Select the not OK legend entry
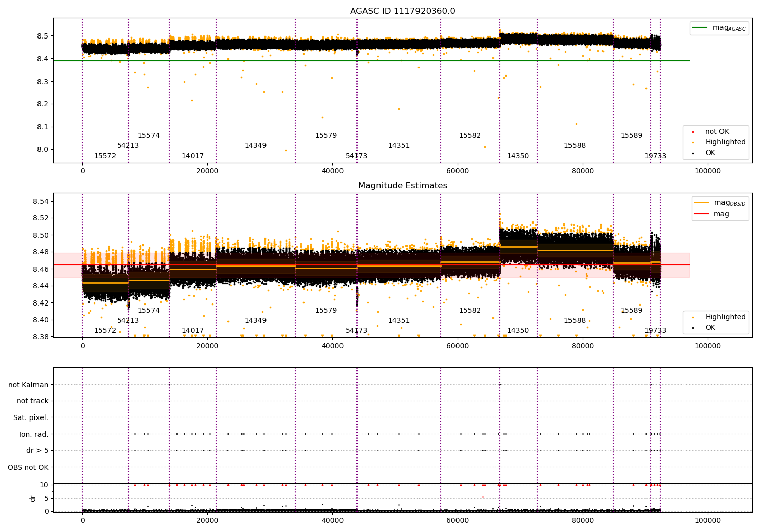 [717, 132]
